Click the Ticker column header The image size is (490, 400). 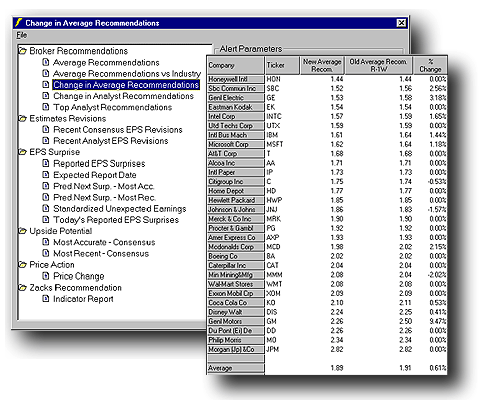pos(282,65)
